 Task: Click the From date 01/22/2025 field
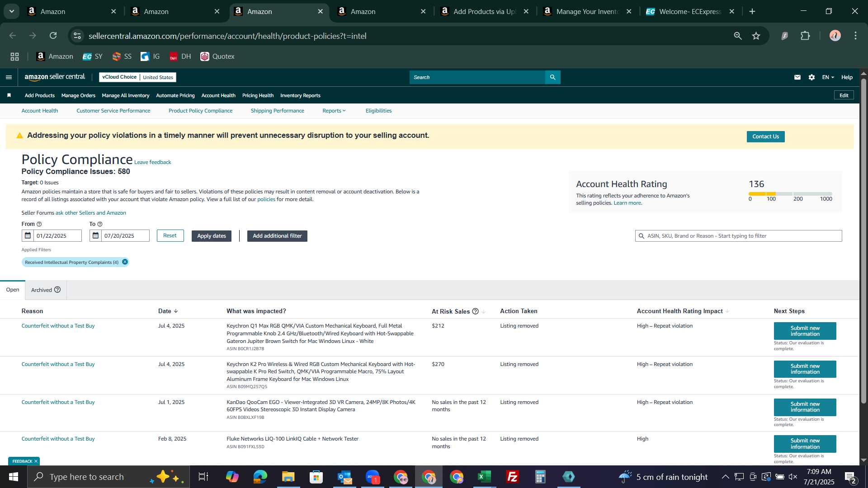57,235
